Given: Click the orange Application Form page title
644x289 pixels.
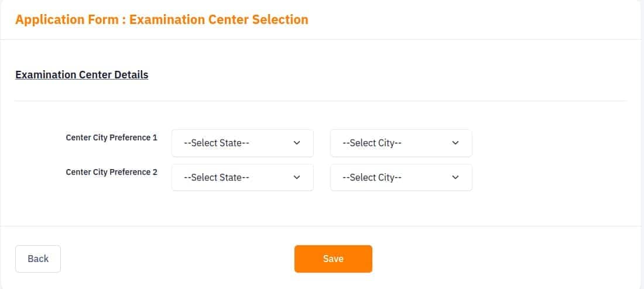Looking at the screenshot, I should pyautogui.click(x=162, y=20).
